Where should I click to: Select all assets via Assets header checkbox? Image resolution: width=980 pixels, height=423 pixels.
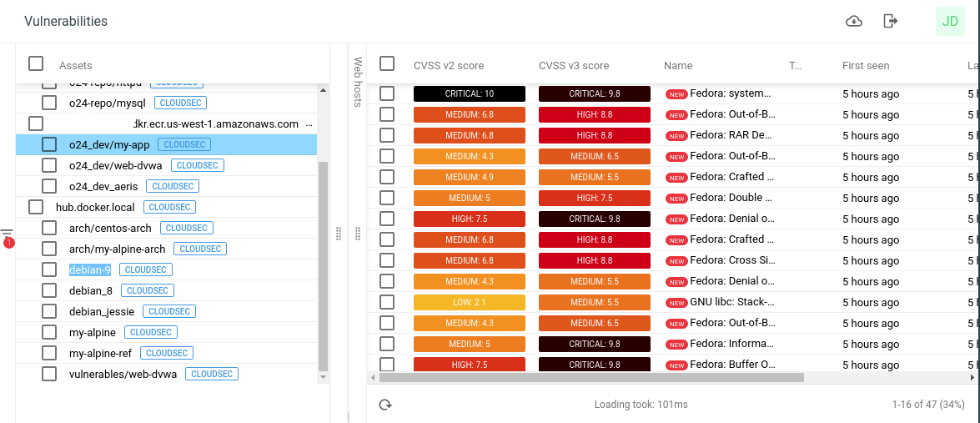[36, 63]
